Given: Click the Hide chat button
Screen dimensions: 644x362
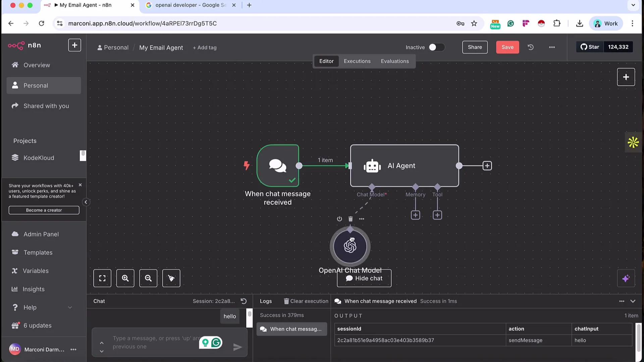Looking at the screenshot, I should click(364, 278).
